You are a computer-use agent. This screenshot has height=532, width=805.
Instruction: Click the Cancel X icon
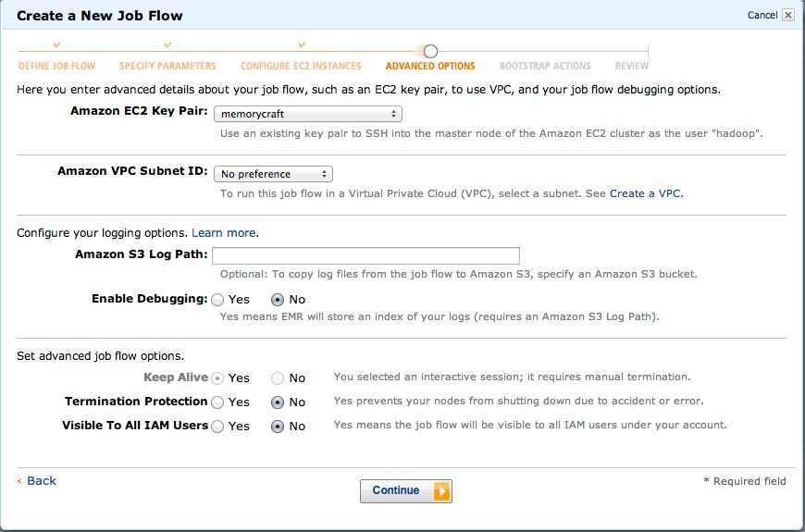[x=787, y=15]
